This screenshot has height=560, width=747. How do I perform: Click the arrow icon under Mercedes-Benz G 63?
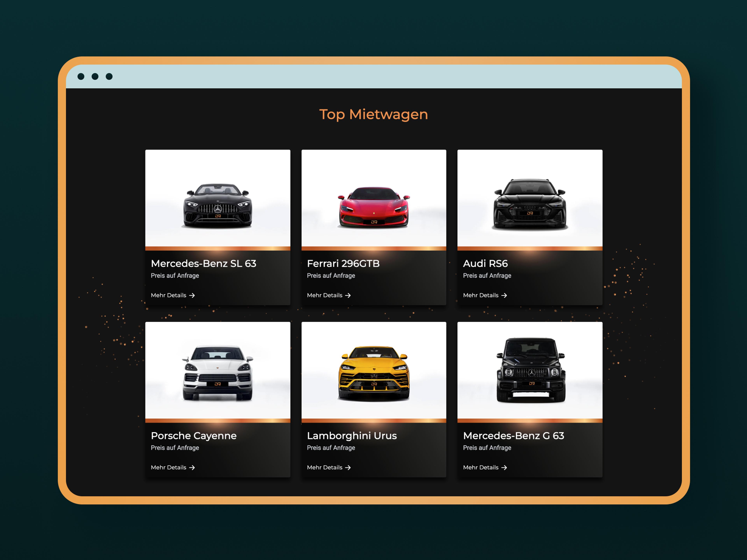504,467
